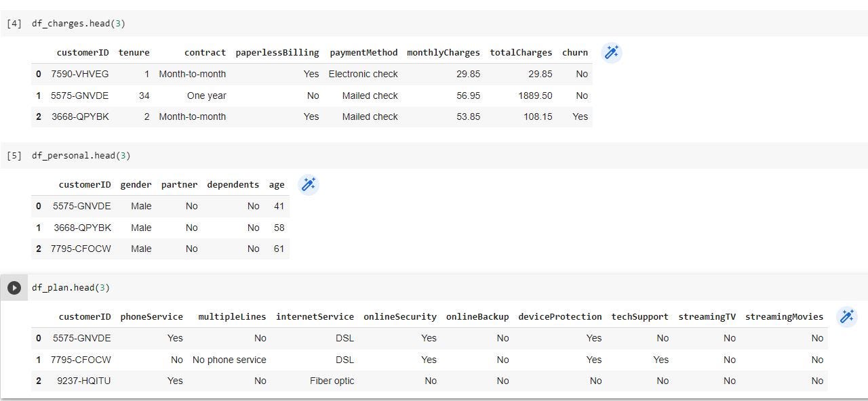Run the df_plan.head(3) cell
868x401 pixels.
pyautogui.click(x=14, y=288)
